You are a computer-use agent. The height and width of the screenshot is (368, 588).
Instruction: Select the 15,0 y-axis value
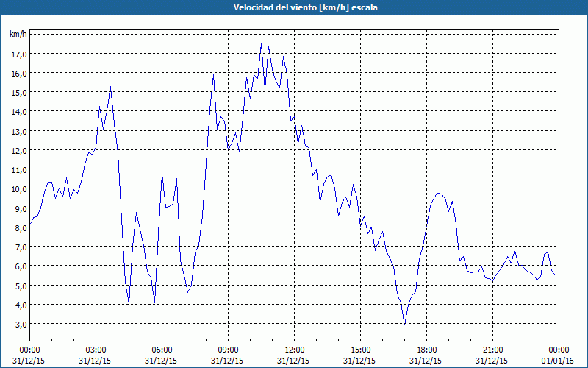click(19, 93)
